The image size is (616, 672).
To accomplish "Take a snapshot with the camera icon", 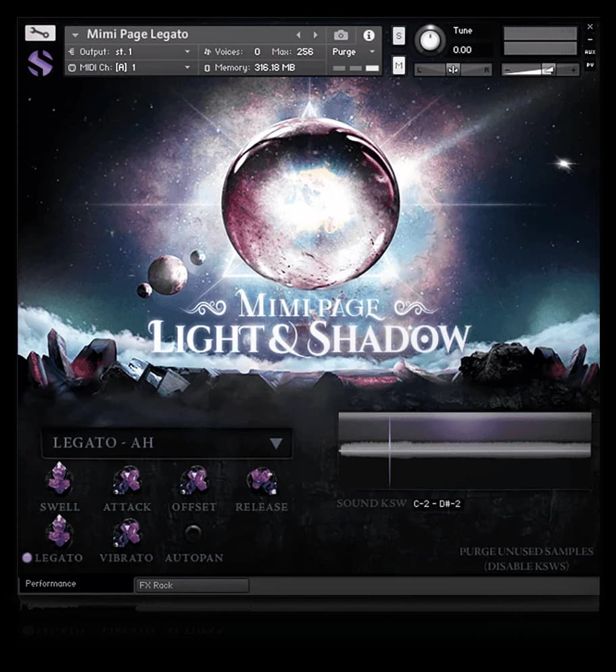I will click(x=341, y=34).
